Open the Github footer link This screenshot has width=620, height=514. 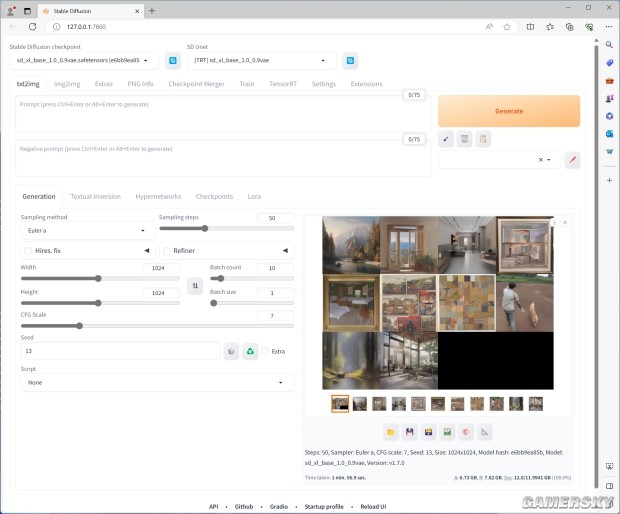pyautogui.click(x=244, y=506)
